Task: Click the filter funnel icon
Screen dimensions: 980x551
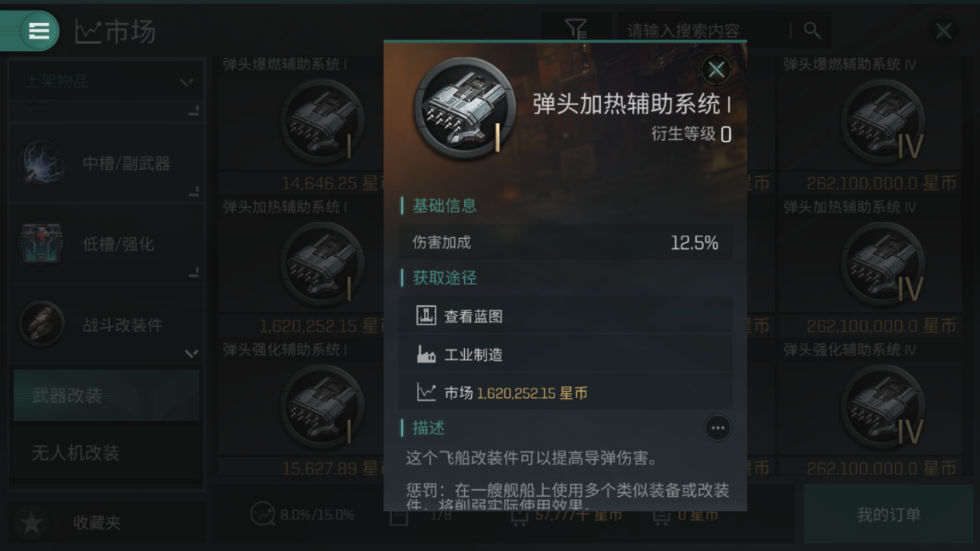Action: [575, 30]
